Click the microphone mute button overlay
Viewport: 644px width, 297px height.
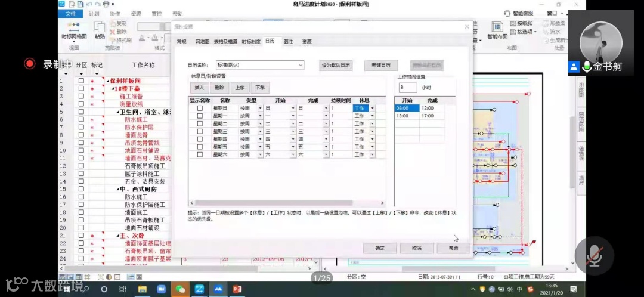[595, 255]
